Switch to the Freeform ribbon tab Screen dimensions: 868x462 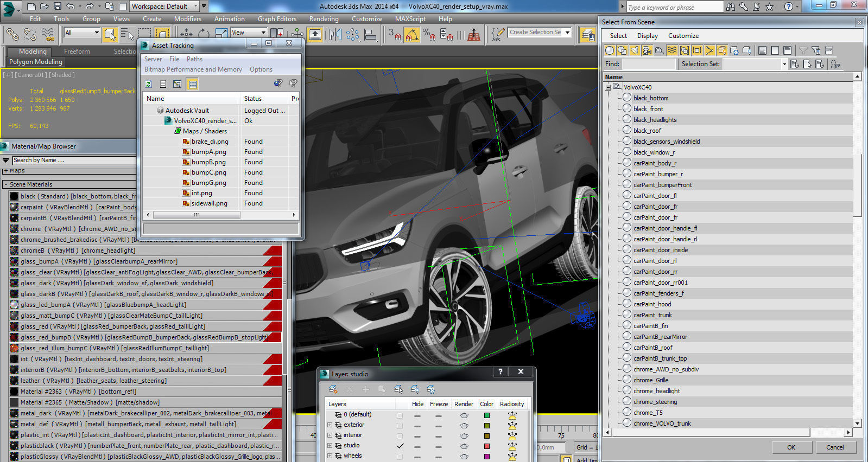point(77,52)
